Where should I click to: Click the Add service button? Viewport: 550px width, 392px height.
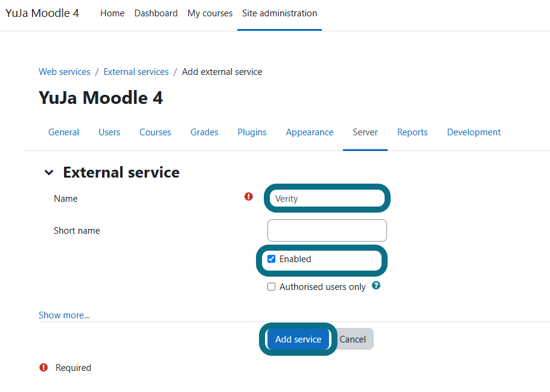tap(298, 339)
